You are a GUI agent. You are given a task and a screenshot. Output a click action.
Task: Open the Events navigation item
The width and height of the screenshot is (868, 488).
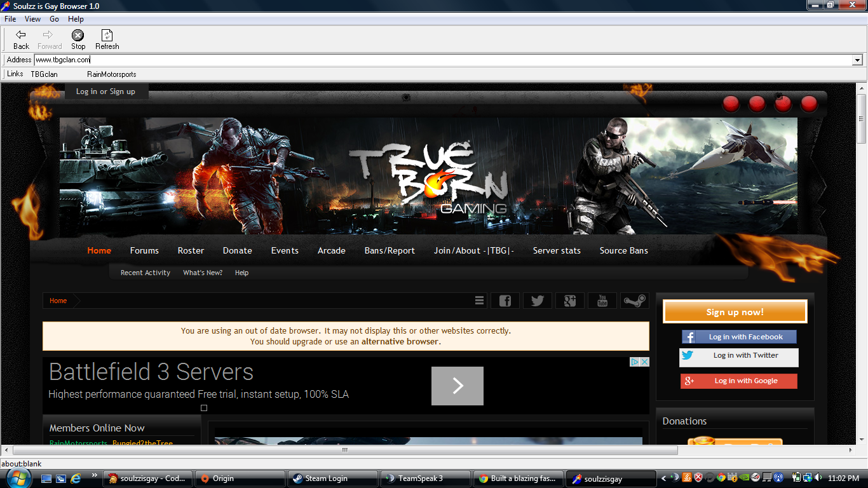click(x=285, y=250)
